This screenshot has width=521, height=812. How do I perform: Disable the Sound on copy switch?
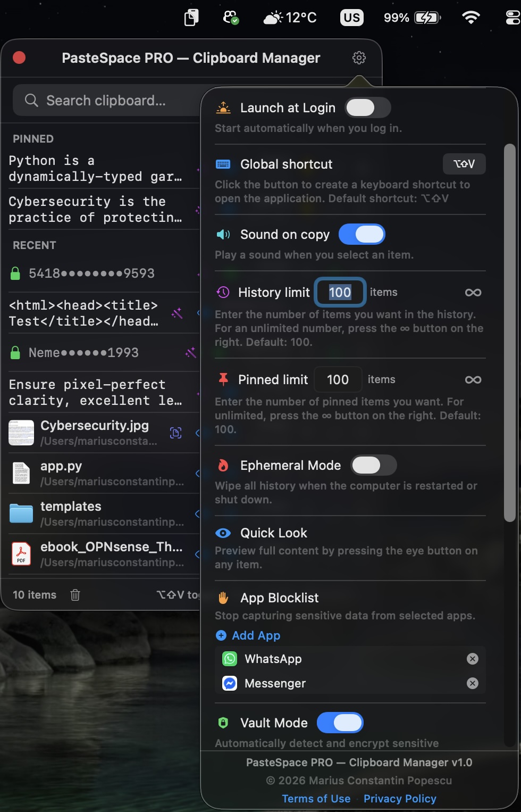[362, 234]
